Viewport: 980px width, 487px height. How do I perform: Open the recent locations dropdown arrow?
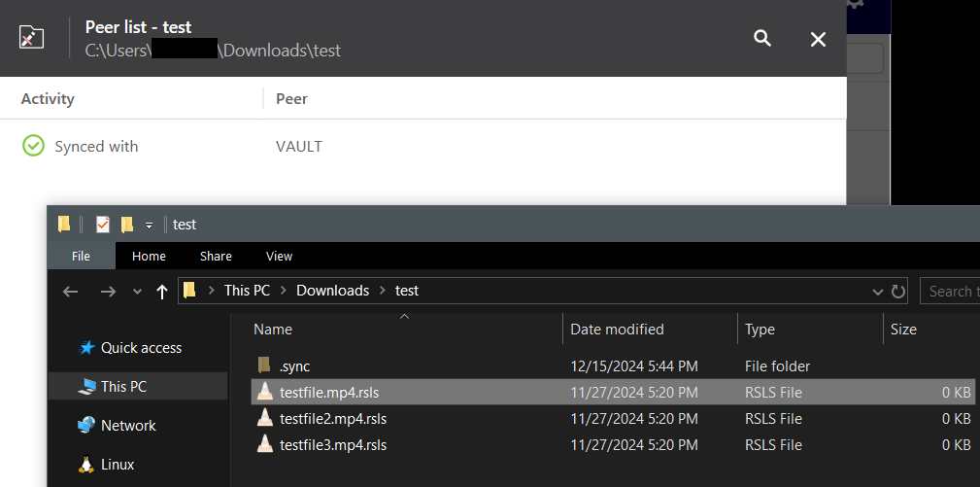[x=138, y=292]
